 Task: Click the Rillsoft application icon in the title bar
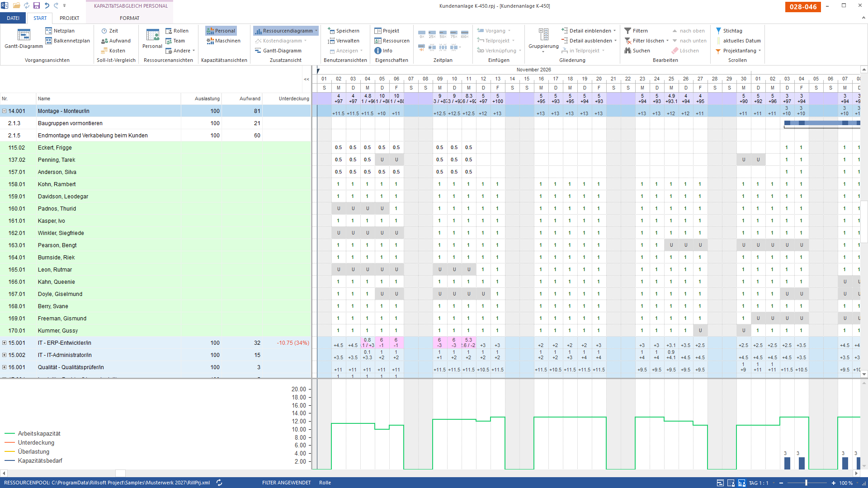(5, 5)
